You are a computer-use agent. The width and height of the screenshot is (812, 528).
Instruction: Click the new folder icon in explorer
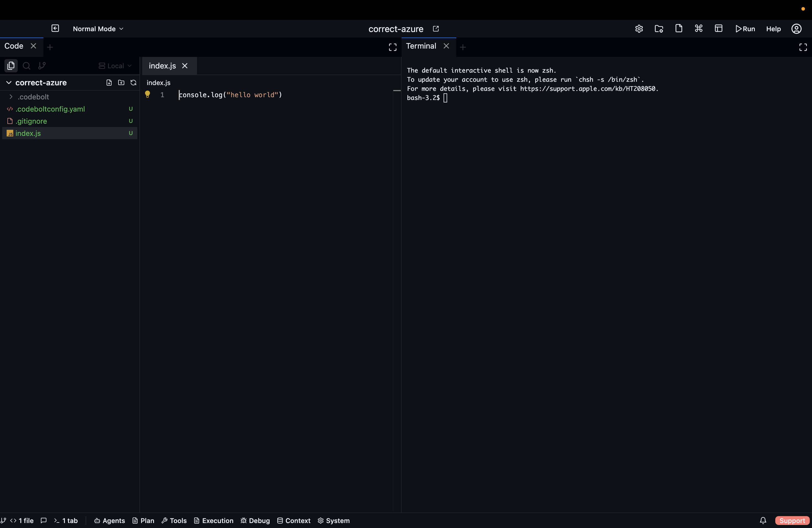(121, 83)
